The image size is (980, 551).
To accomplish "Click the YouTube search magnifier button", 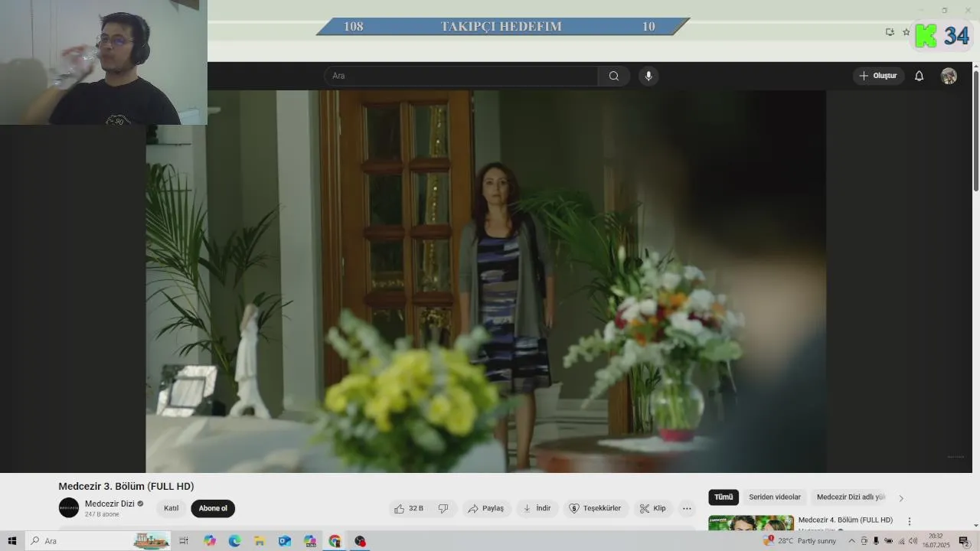I will 614,76.
